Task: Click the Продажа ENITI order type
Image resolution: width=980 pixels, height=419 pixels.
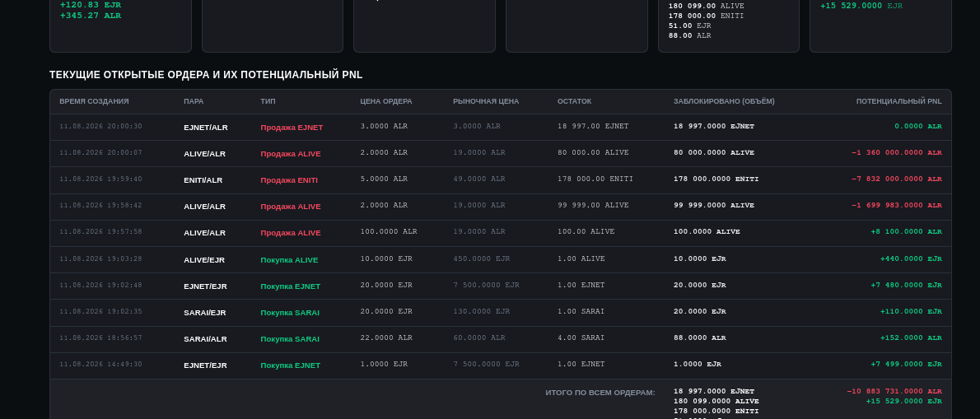Action: [x=289, y=179]
